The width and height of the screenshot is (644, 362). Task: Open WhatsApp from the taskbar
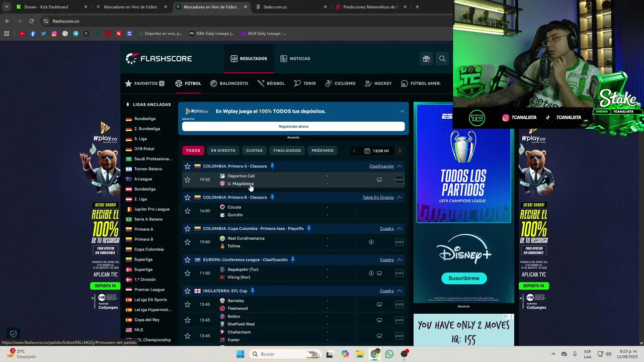tap(389, 354)
